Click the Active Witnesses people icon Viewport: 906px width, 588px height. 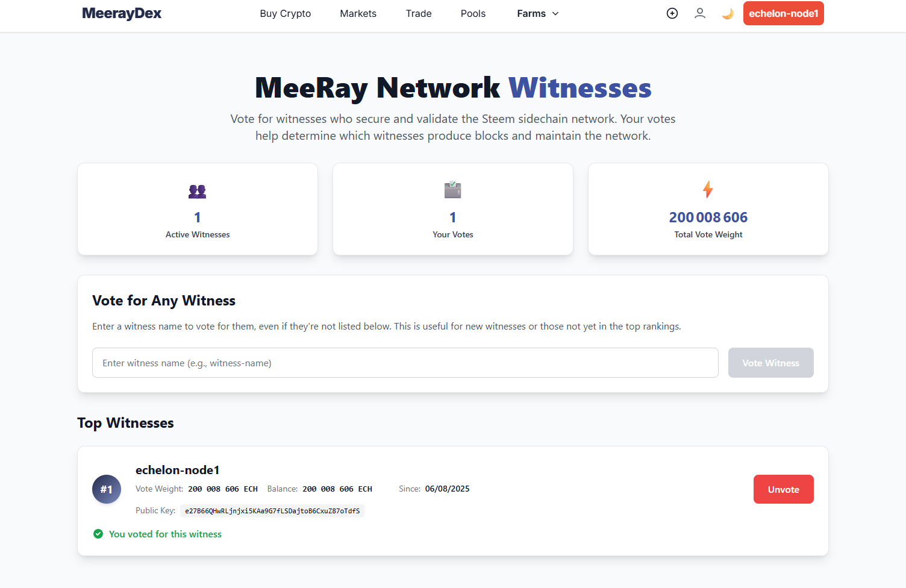coord(198,191)
